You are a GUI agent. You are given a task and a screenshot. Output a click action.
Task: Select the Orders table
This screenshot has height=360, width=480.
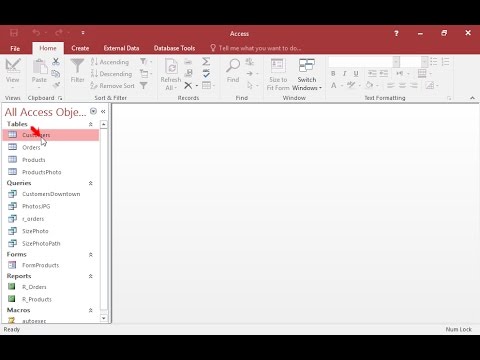click(51, 147)
